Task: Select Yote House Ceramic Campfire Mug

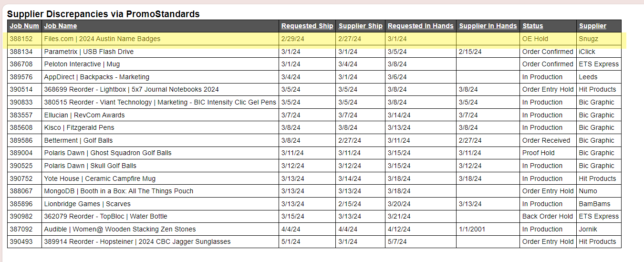Action: pos(100,178)
